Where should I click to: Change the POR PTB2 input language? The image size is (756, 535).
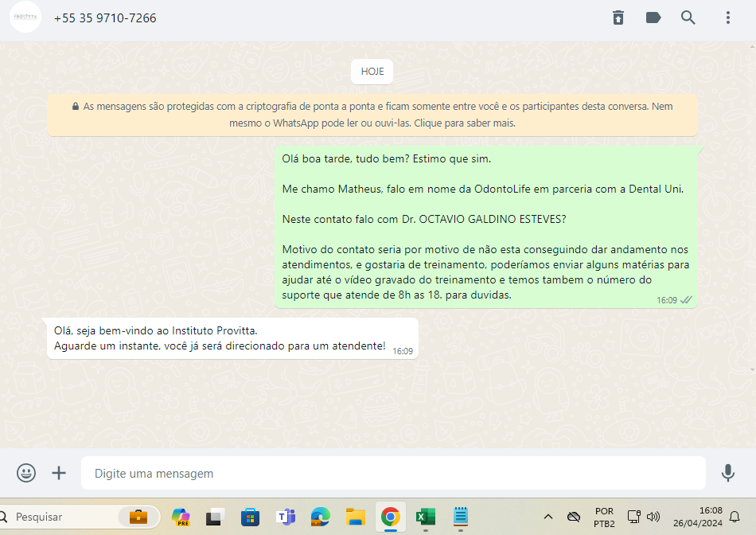(604, 517)
